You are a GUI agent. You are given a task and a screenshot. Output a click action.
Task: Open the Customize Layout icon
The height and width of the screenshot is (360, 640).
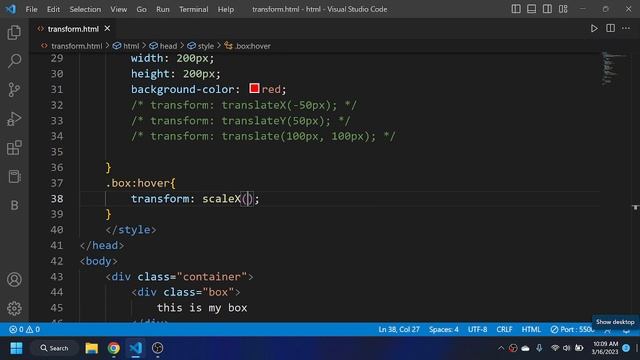click(563, 9)
